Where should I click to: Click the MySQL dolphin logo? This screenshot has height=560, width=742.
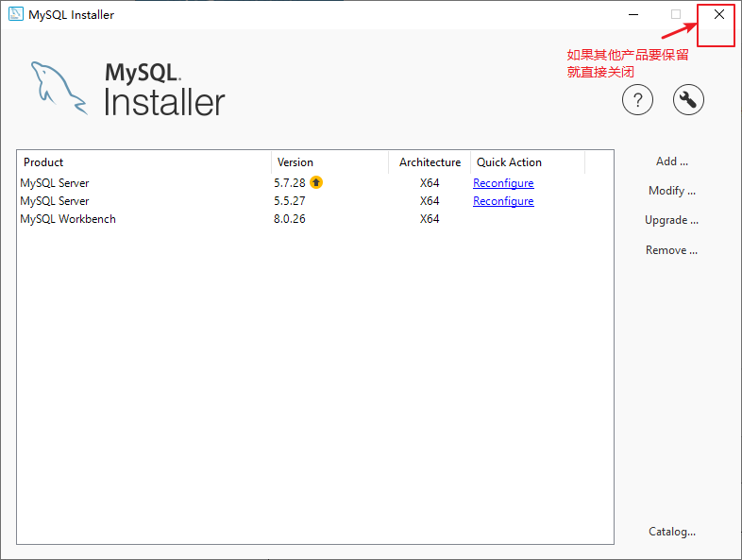59,89
